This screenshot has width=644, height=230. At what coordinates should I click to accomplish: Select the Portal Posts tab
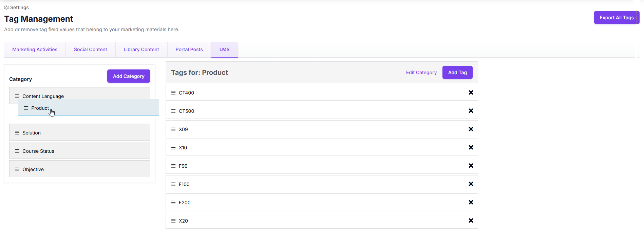pyautogui.click(x=189, y=49)
